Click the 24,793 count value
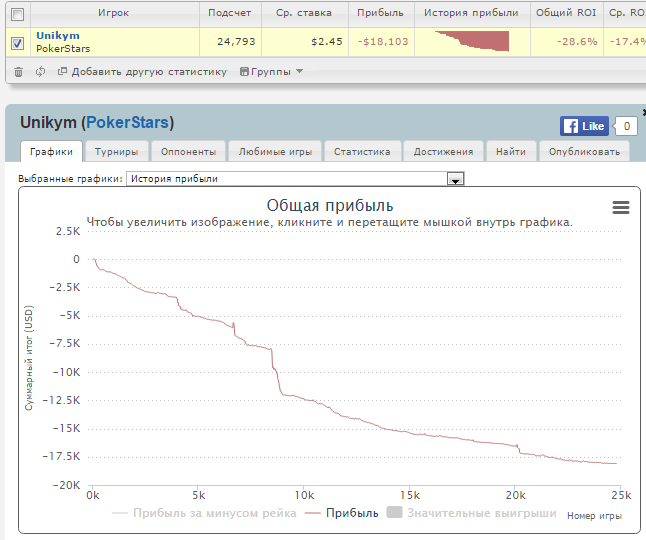Screen dimensions: 646x540 (x=236, y=42)
